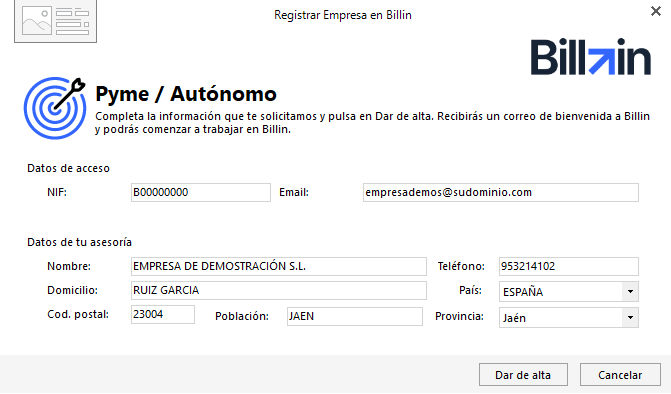Click the image placeholder icon at top left

pos(56,21)
